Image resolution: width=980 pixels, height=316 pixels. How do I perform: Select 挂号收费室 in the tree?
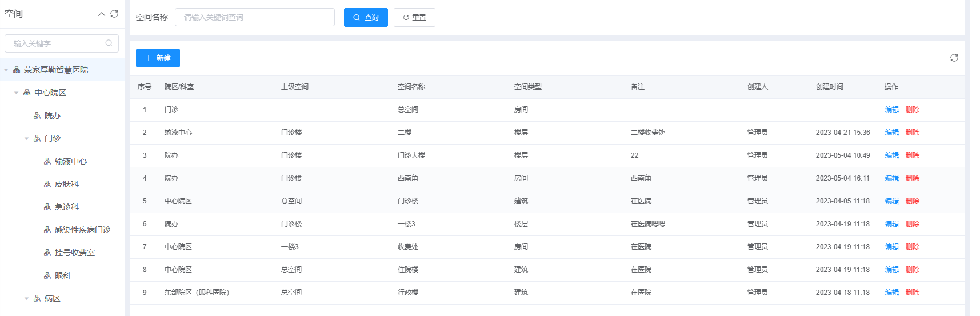point(74,253)
